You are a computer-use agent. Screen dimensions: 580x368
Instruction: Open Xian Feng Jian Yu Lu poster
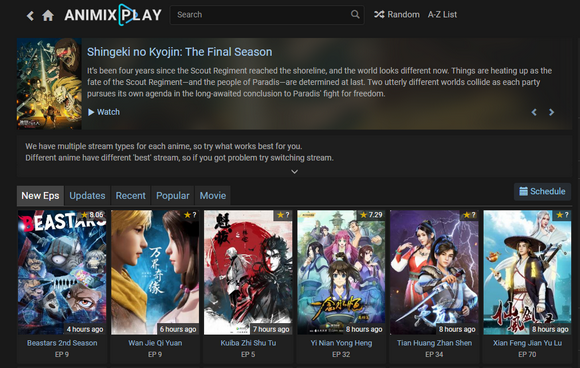click(527, 273)
